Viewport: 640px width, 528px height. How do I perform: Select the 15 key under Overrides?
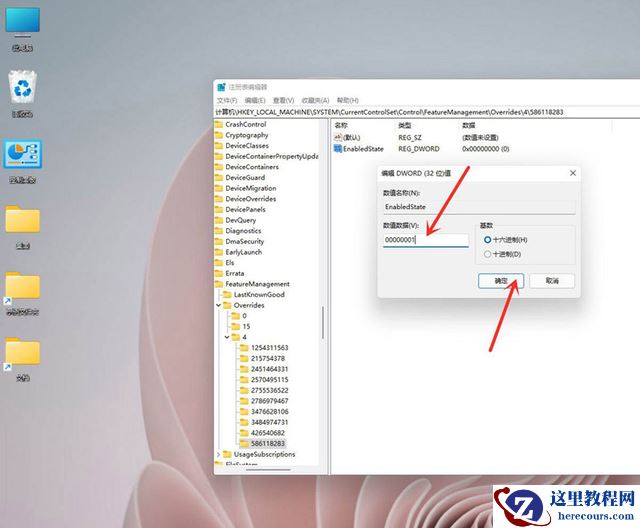pos(246,326)
